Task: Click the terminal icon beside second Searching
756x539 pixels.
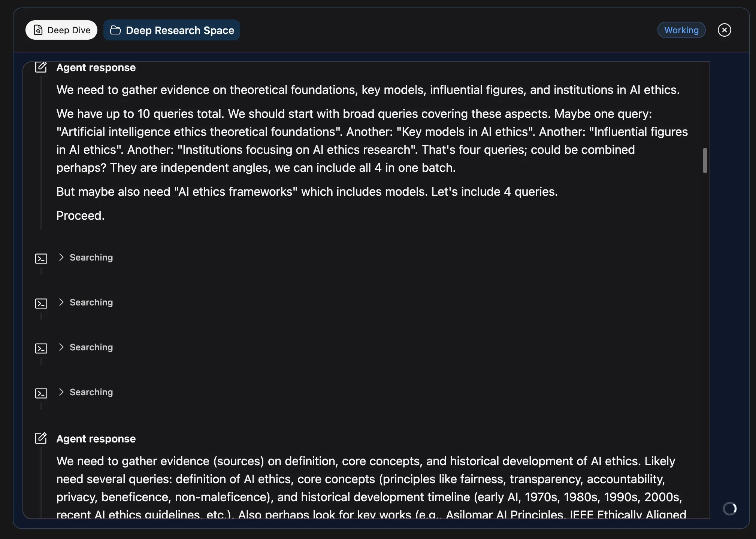Action: (x=41, y=303)
